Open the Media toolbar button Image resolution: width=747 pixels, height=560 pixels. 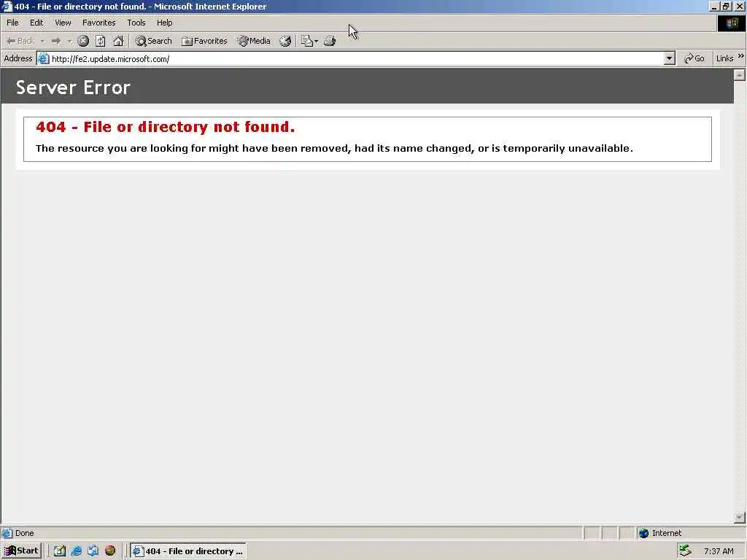(254, 41)
